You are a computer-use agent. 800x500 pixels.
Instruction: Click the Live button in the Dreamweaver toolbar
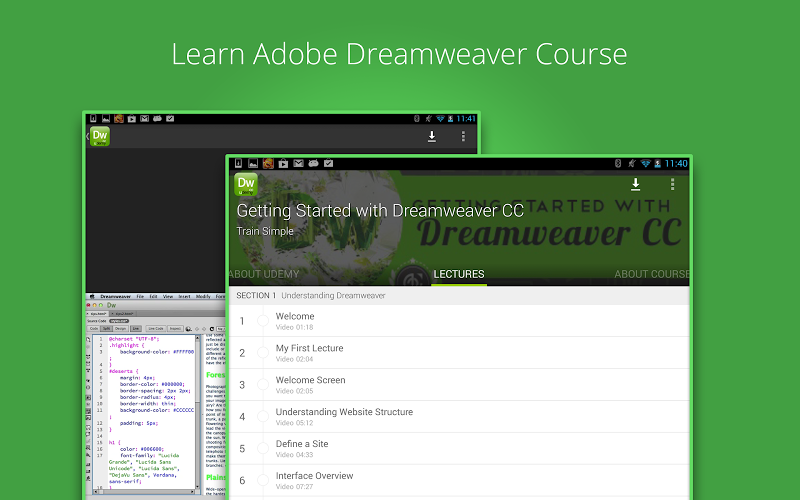click(136, 329)
